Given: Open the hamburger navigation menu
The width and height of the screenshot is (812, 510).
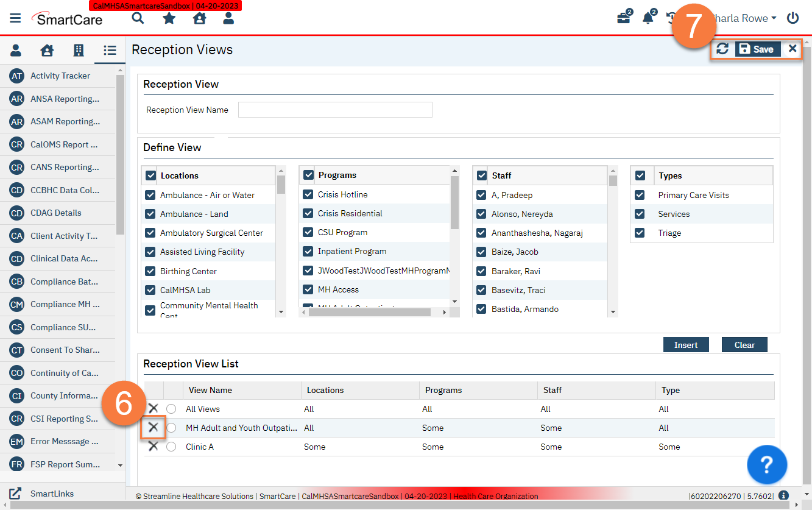Looking at the screenshot, I should [x=15, y=18].
